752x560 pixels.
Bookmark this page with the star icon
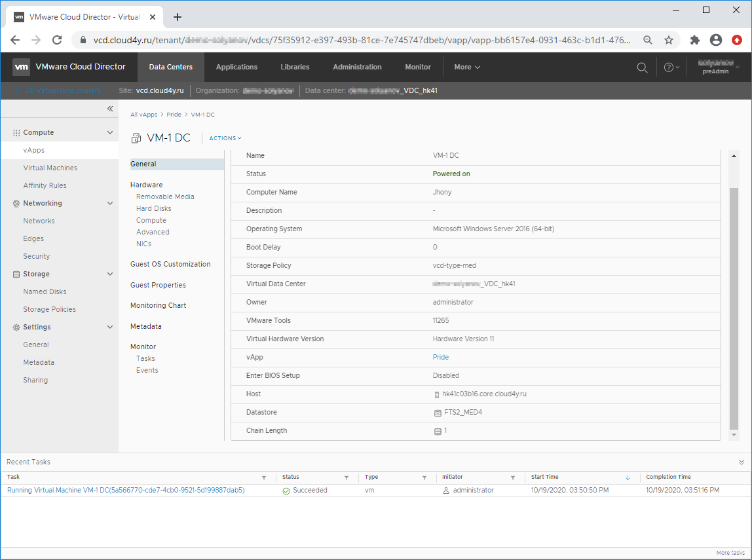(x=669, y=40)
